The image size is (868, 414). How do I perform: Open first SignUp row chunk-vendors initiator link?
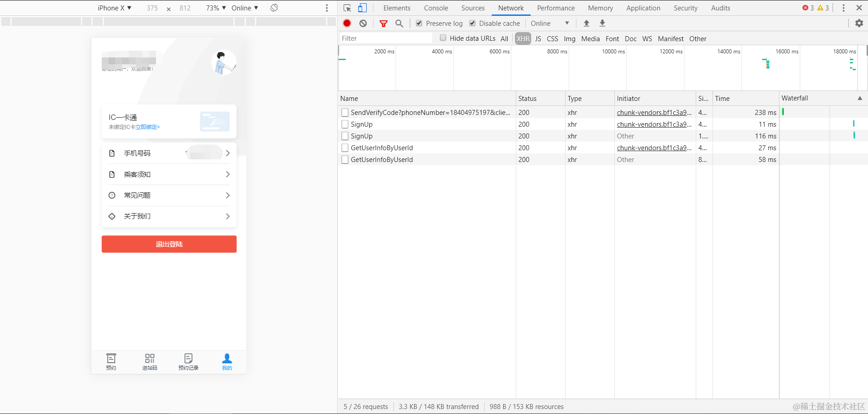[654, 124]
